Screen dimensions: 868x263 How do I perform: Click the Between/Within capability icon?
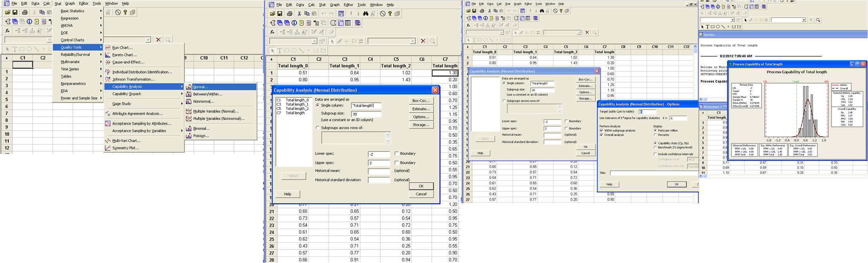188,94
